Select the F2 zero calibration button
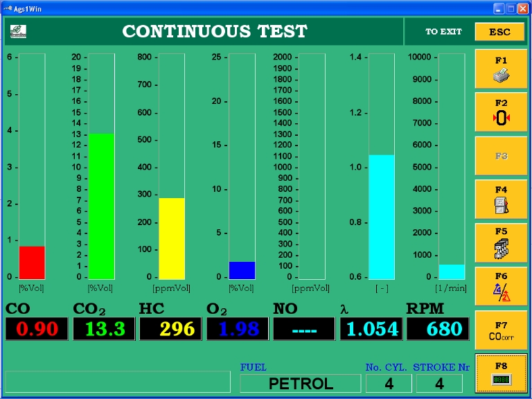The image size is (532, 399). [x=501, y=112]
